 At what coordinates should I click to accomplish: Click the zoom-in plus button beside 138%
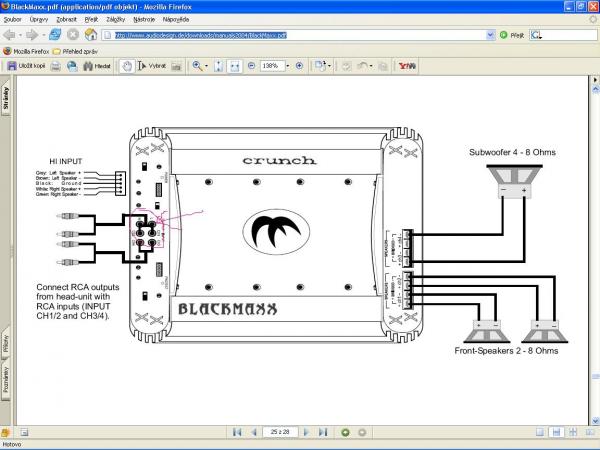pyautogui.click(x=300, y=66)
